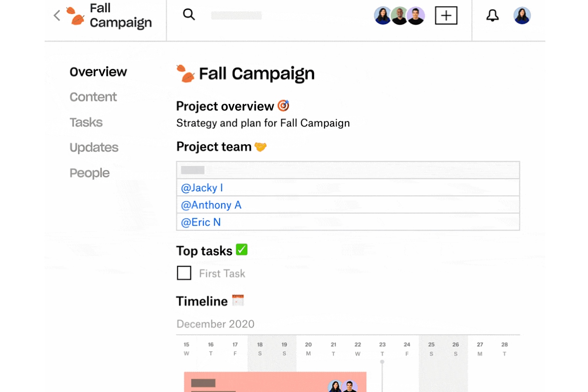Click inside the search input field
The width and height of the screenshot is (588, 392).
pos(236,15)
